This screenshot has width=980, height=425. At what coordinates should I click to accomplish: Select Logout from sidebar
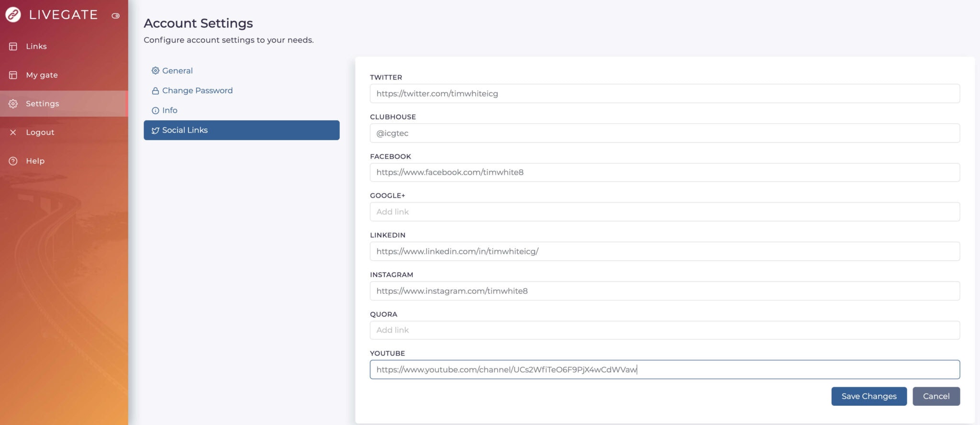64,133
